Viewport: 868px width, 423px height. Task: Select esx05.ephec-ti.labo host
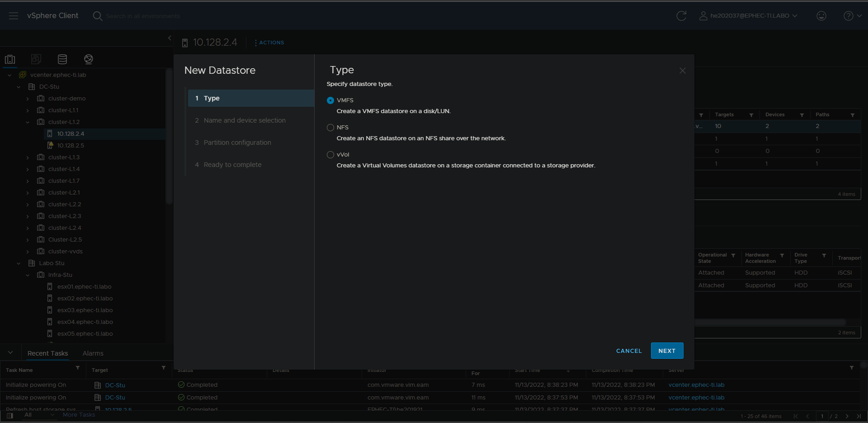point(85,334)
